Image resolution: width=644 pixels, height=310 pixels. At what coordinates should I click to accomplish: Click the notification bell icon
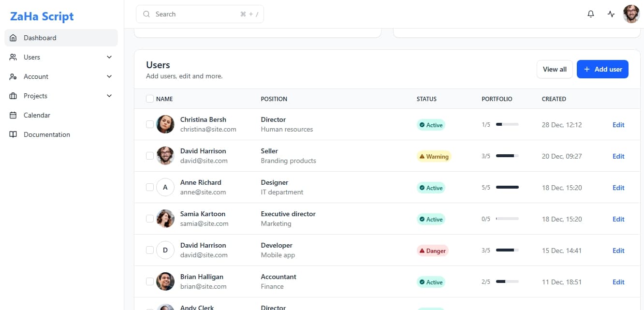point(590,14)
